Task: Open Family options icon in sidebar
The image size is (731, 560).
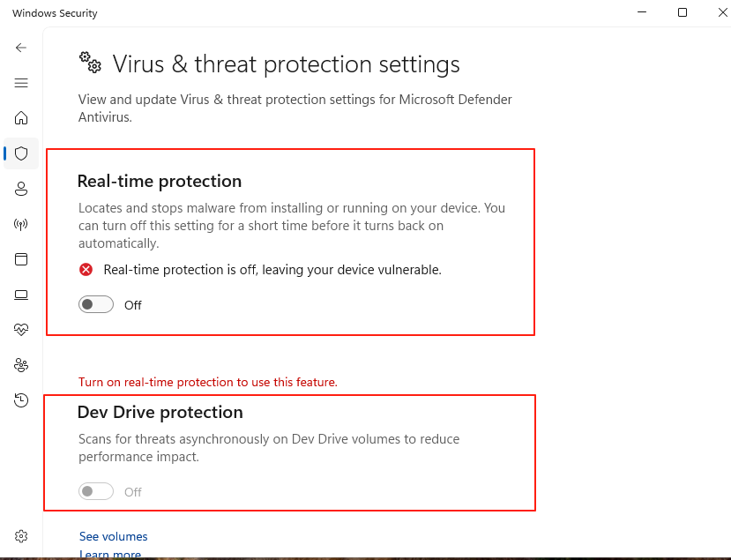Action: [21, 365]
